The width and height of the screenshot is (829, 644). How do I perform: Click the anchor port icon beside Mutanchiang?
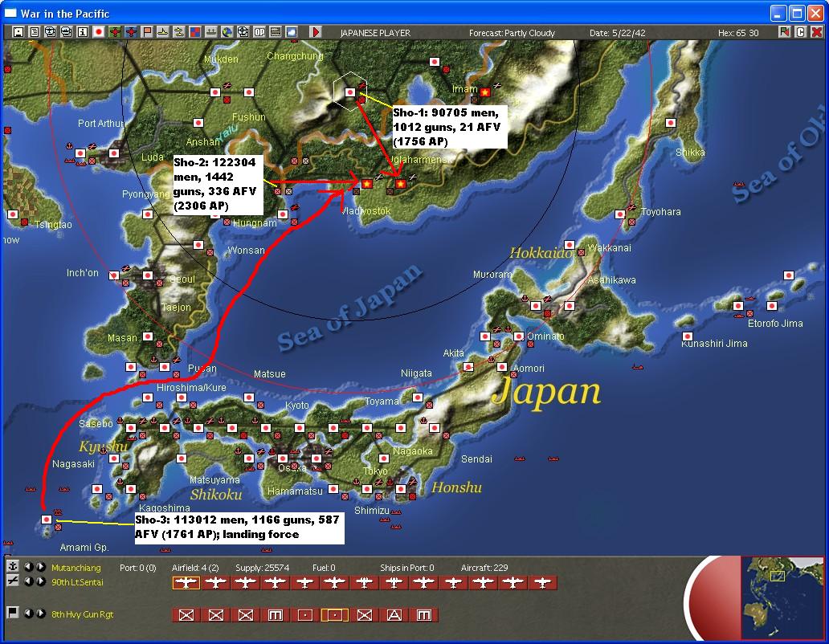pos(13,566)
